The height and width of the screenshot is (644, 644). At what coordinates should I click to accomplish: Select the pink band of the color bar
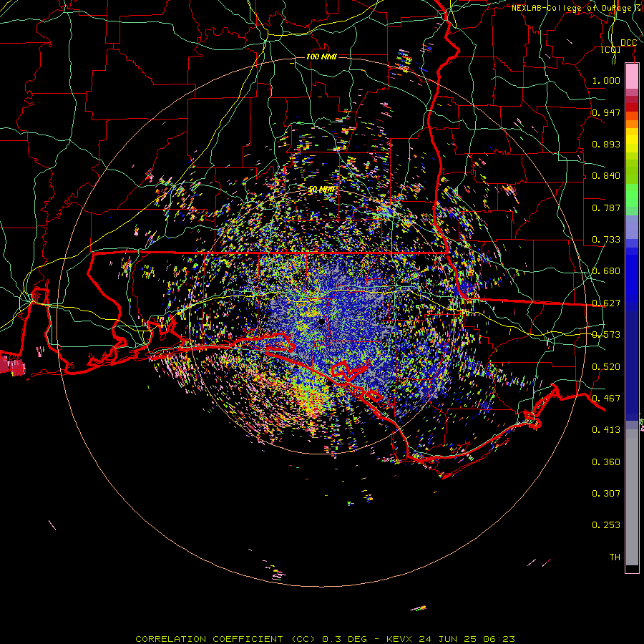(x=632, y=77)
